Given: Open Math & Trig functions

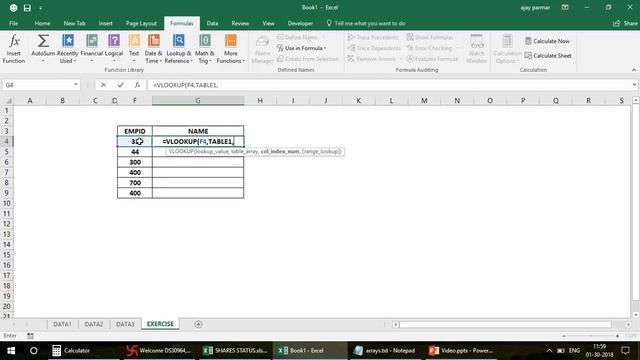Looking at the screenshot, I should [x=204, y=49].
